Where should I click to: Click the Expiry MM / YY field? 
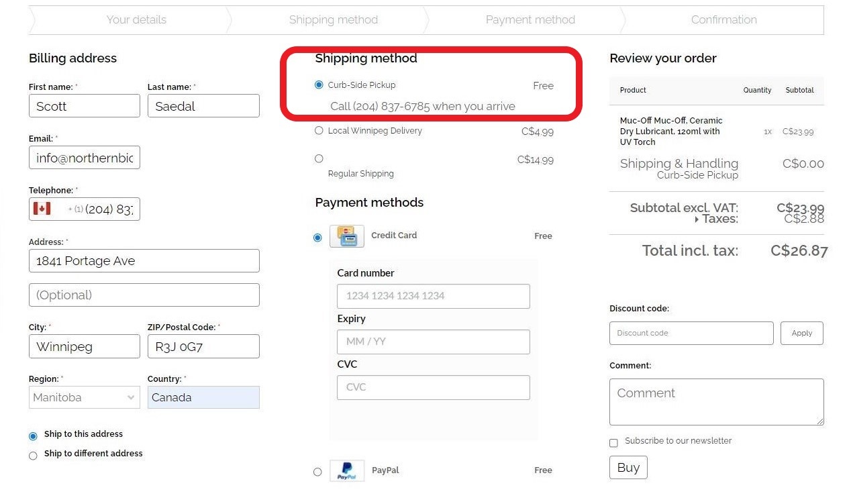click(434, 342)
